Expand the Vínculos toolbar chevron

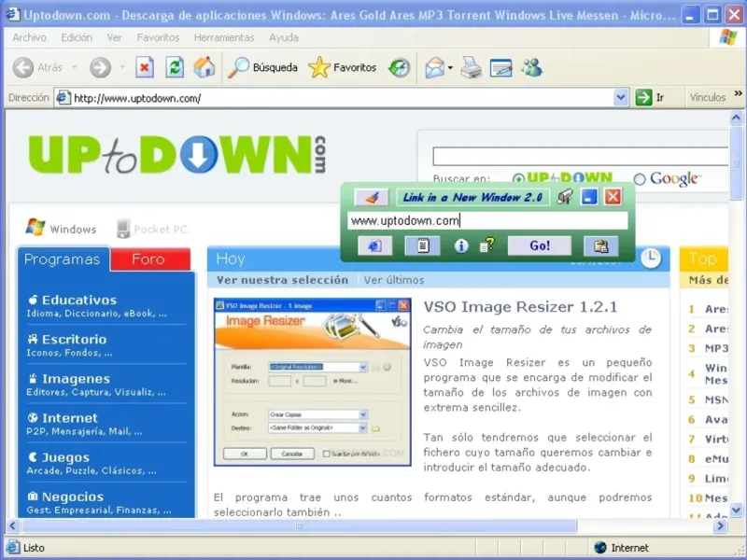click(738, 94)
